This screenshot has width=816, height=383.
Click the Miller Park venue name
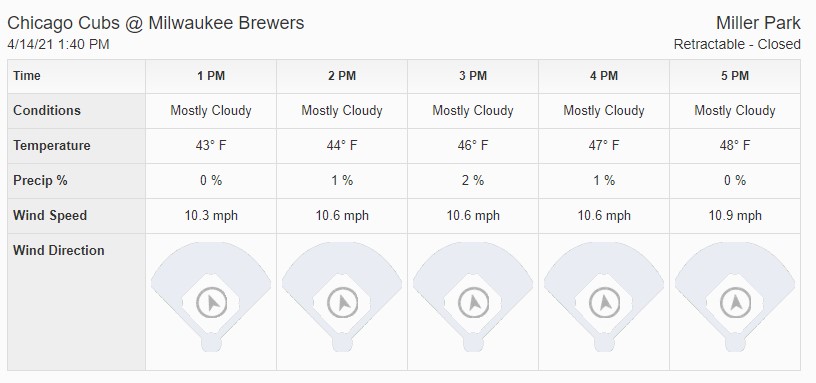pyautogui.click(x=758, y=23)
